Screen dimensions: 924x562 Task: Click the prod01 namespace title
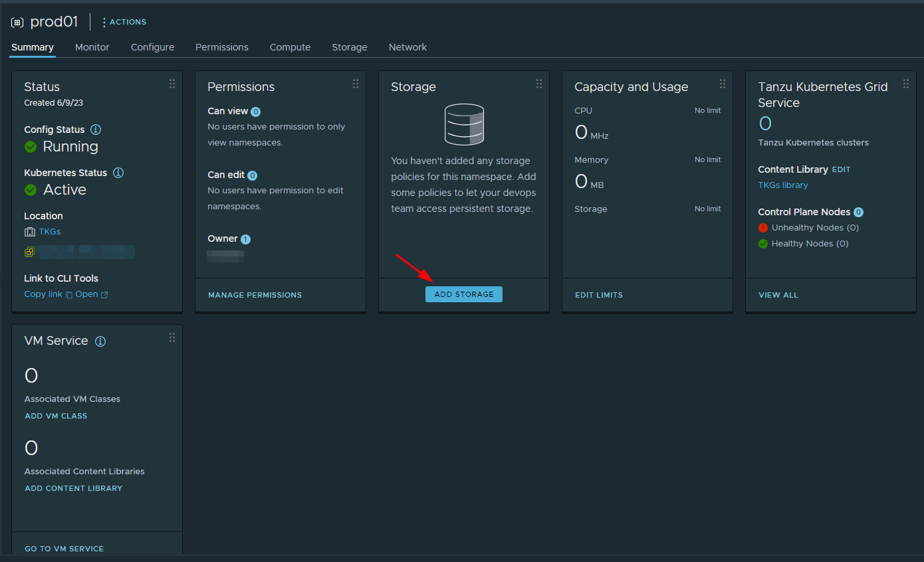pyautogui.click(x=54, y=22)
